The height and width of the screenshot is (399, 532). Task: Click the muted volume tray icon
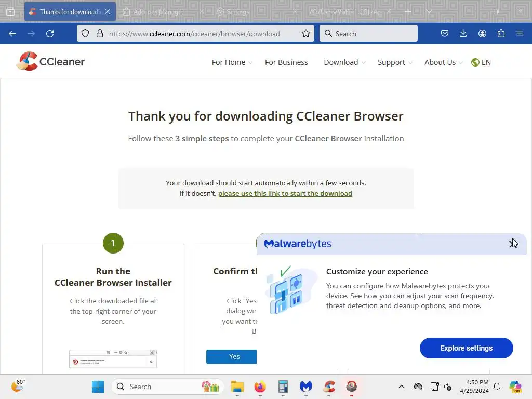(x=447, y=387)
